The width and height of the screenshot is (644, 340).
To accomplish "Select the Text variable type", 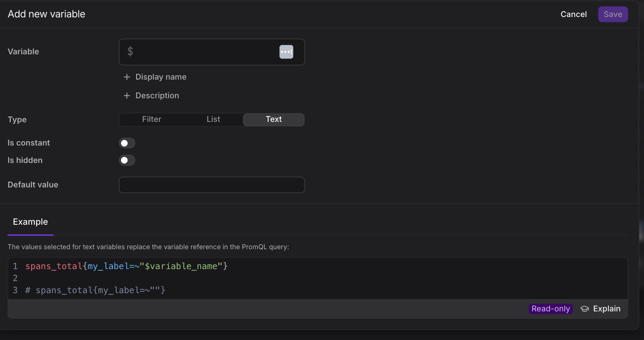I will pos(273,119).
